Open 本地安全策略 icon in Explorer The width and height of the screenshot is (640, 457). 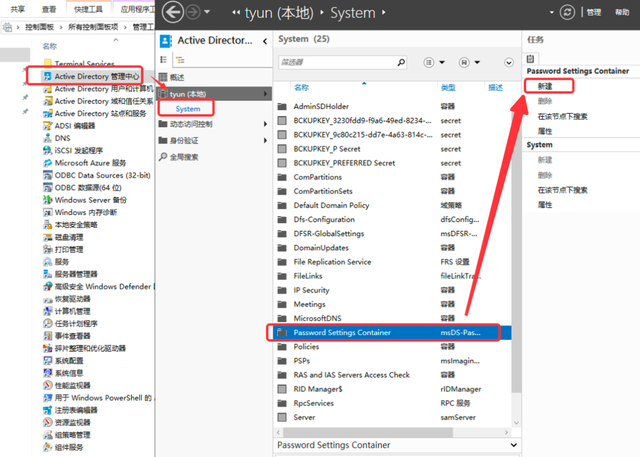tap(48, 224)
